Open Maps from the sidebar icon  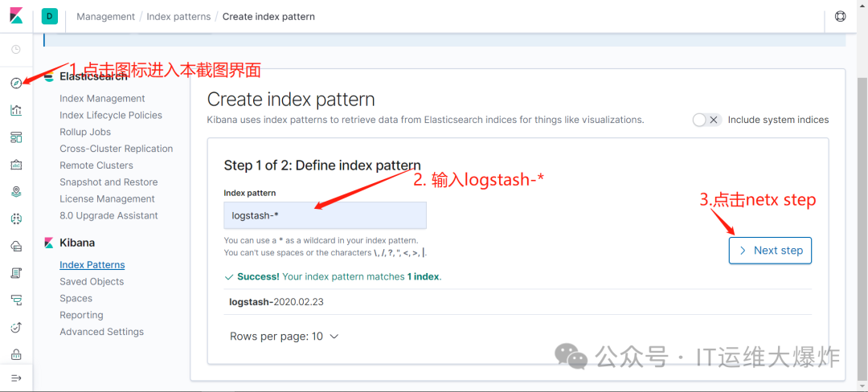[16, 191]
